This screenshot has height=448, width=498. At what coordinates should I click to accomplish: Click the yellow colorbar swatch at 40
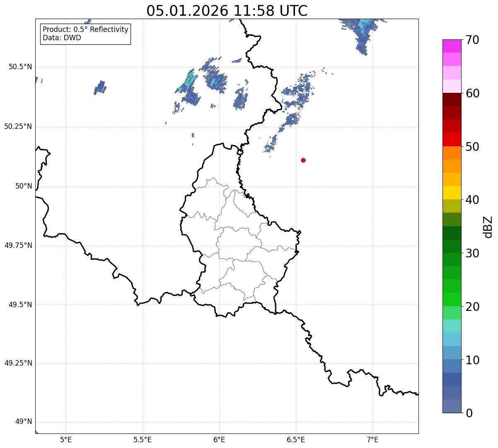[x=452, y=193]
